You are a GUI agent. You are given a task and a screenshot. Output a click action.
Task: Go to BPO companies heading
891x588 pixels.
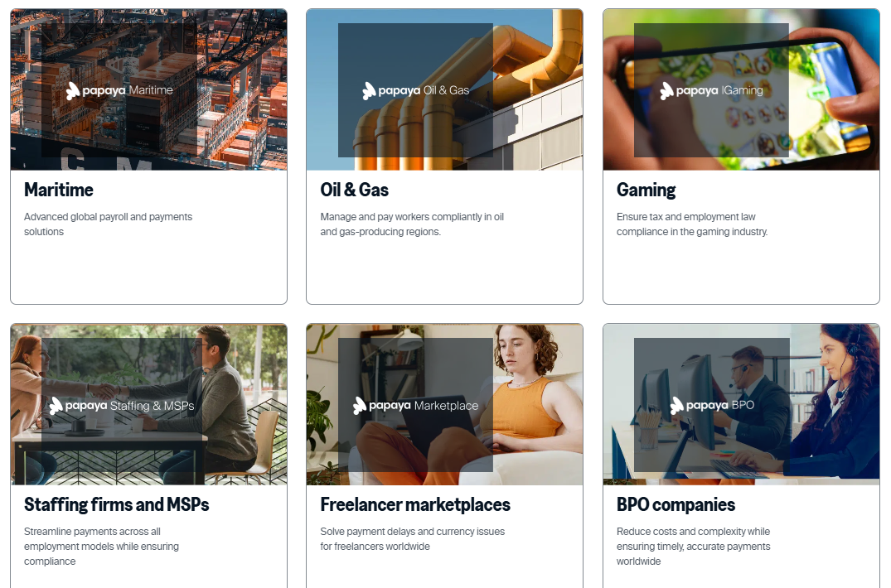676,504
